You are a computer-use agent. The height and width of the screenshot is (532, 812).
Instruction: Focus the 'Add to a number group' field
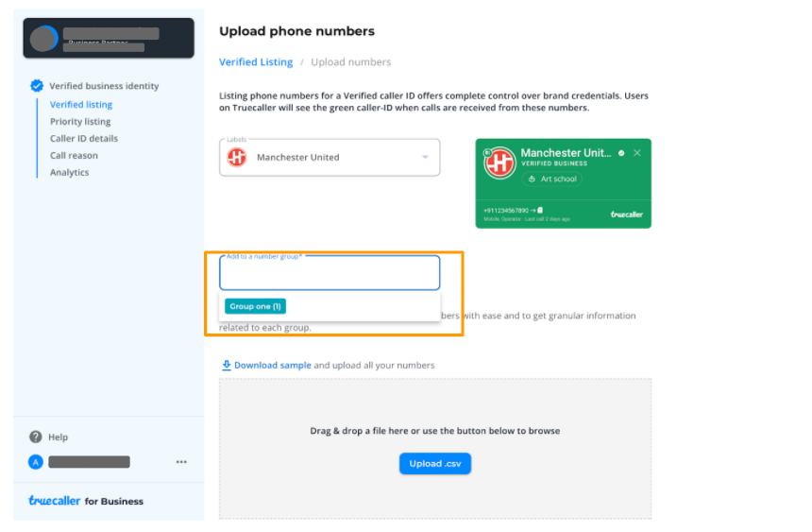(330, 273)
